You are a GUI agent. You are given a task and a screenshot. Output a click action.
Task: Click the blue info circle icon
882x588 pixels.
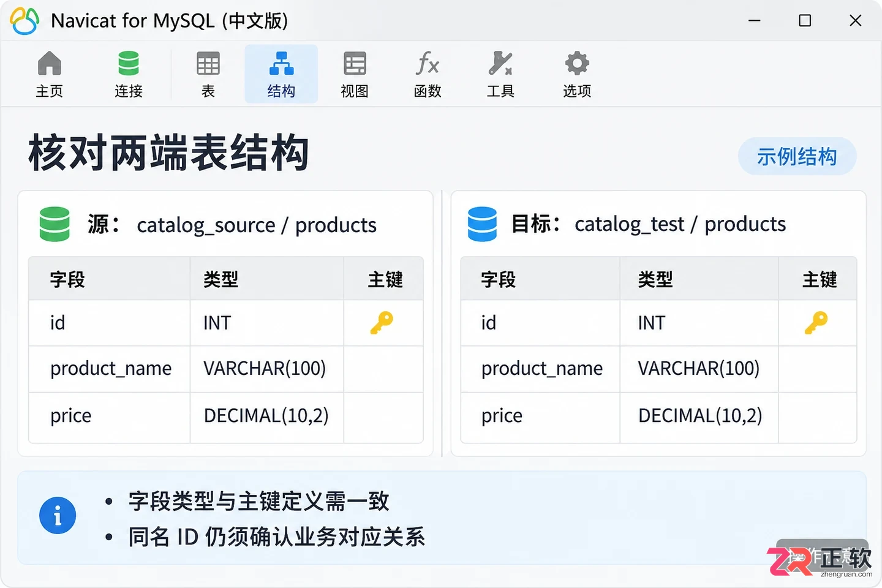click(58, 515)
